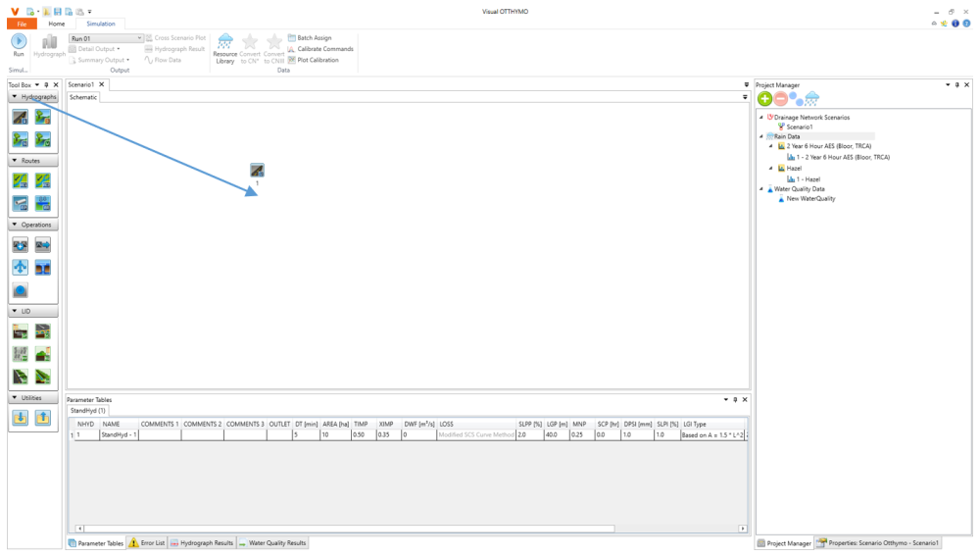This screenshot has width=980, height=557.
Task: Select the New WaterQuality tree item
Action: coord(810,199)
